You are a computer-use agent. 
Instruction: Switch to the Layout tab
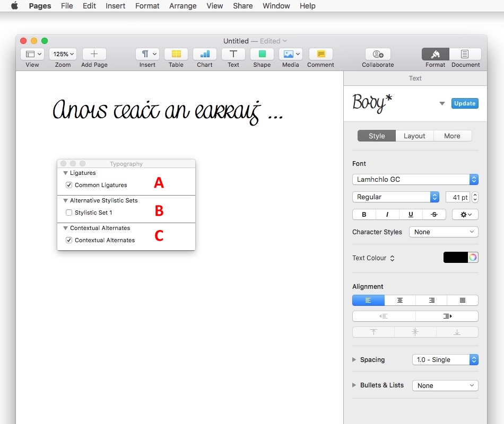(414, 136)
